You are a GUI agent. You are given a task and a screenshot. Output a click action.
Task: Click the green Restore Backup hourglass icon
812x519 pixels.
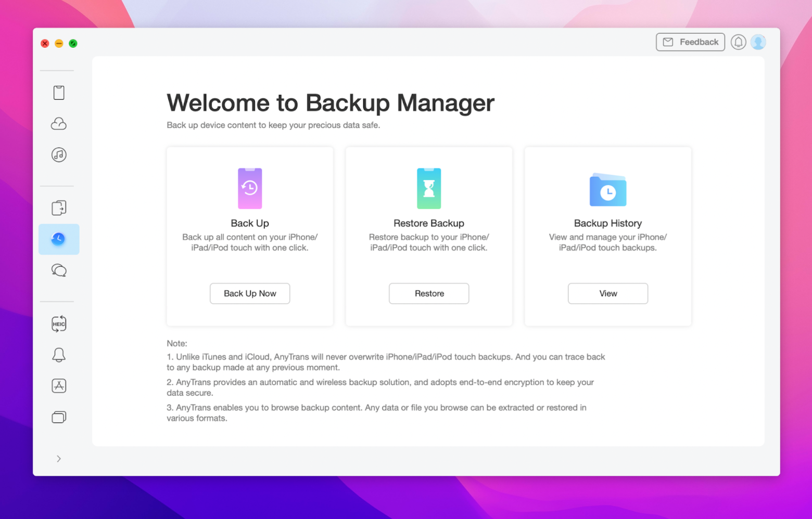[429, 188]
